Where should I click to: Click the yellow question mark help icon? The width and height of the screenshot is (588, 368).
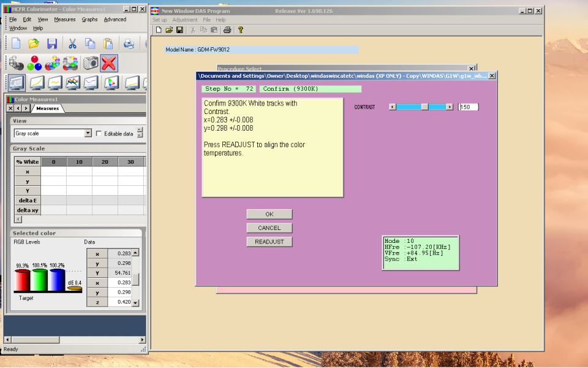tap(241, 29)
